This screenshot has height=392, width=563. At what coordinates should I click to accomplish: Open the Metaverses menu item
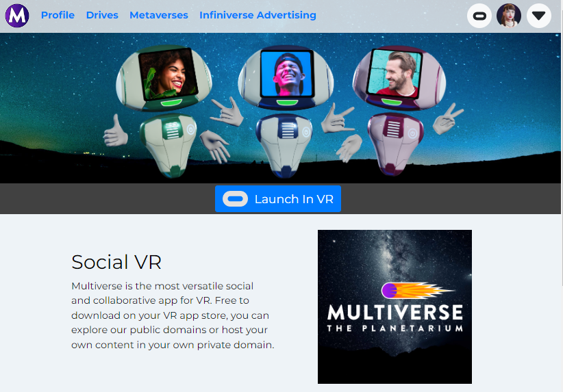tap(159, 15)
